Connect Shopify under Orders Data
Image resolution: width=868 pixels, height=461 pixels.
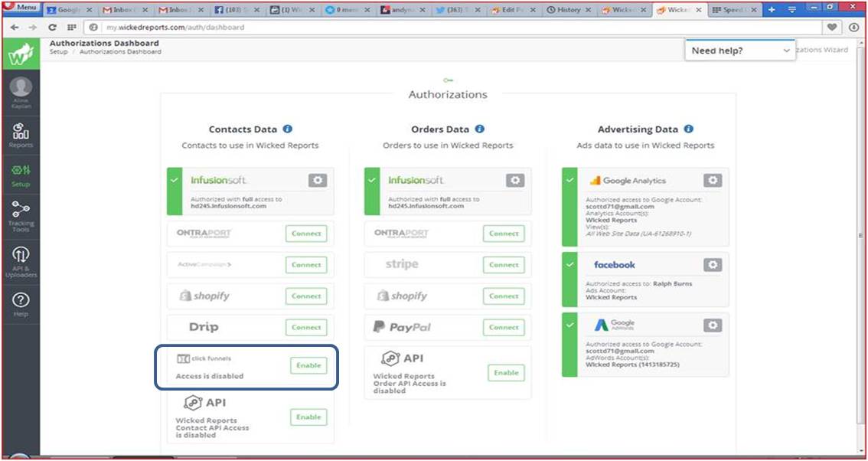(x=504, y=296)
